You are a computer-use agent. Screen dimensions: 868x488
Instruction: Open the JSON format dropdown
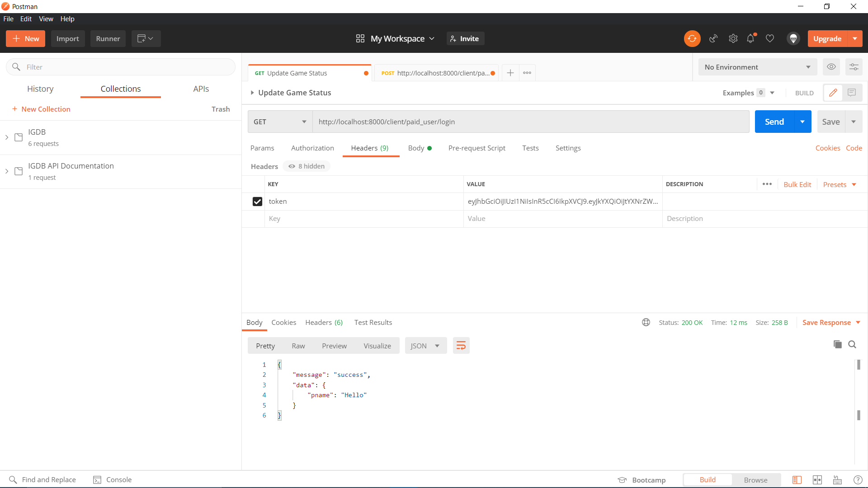[426, 346]
